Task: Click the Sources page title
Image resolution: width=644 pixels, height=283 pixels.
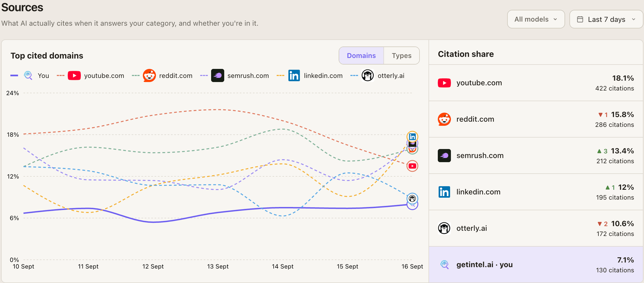Action: click(22, 7)
